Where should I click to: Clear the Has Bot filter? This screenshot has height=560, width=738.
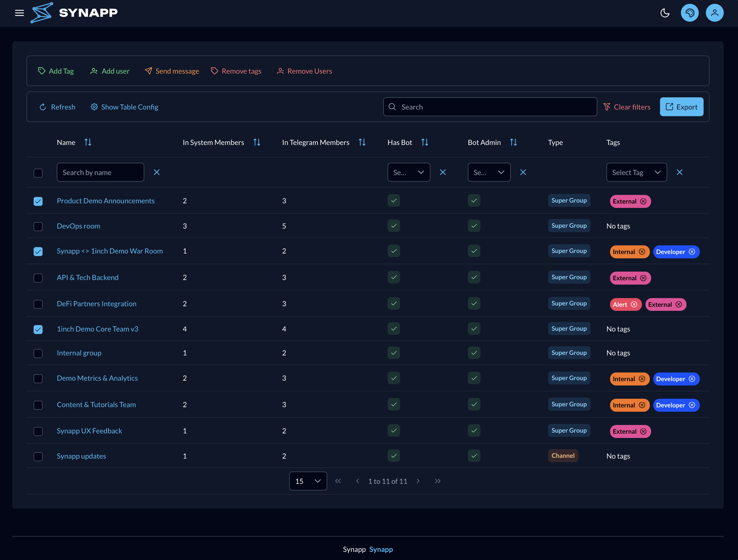(443, 172)
